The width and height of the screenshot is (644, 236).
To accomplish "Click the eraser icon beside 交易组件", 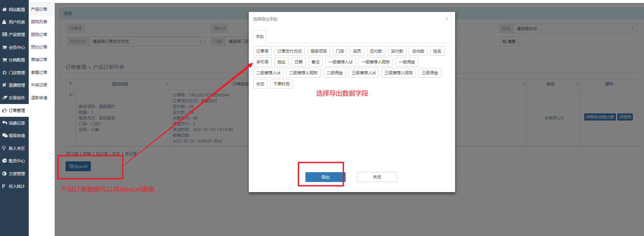I will click(4, 98).
